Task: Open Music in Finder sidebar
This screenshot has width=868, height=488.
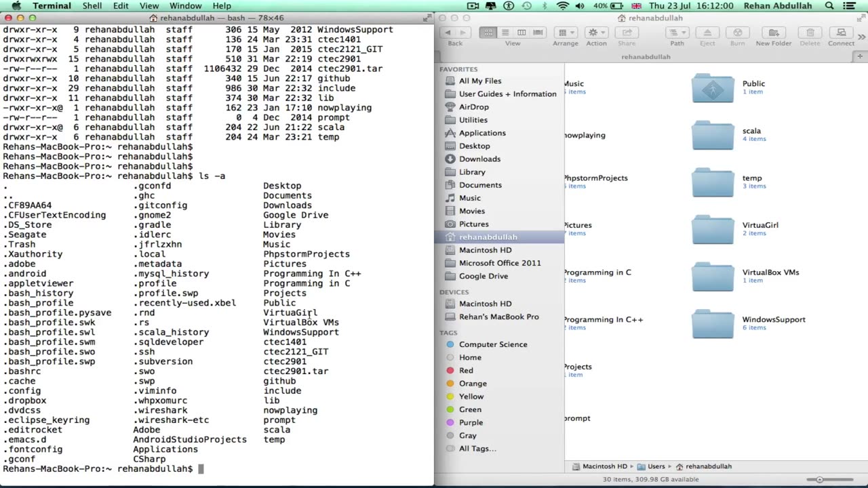Action: [x=469, y=198]
